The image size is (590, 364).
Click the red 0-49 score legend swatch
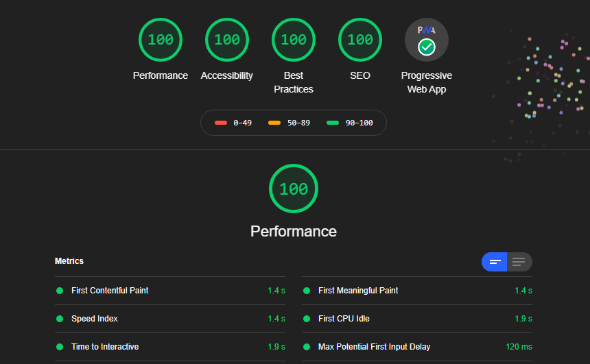click(x=221, y=123)
